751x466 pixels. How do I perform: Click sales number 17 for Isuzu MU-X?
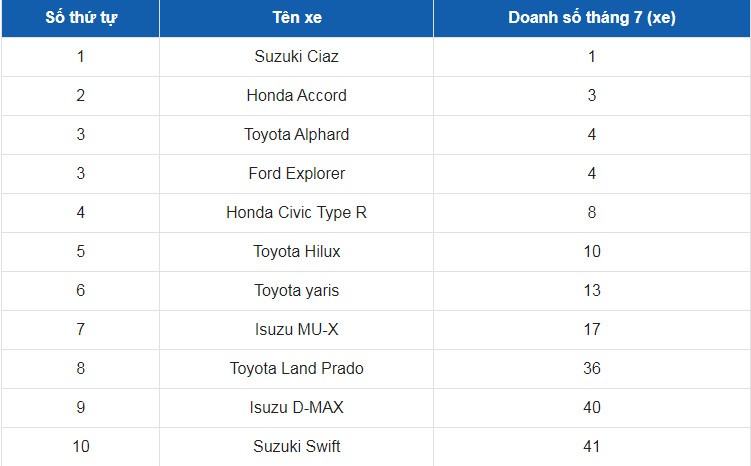pos(592,329)
